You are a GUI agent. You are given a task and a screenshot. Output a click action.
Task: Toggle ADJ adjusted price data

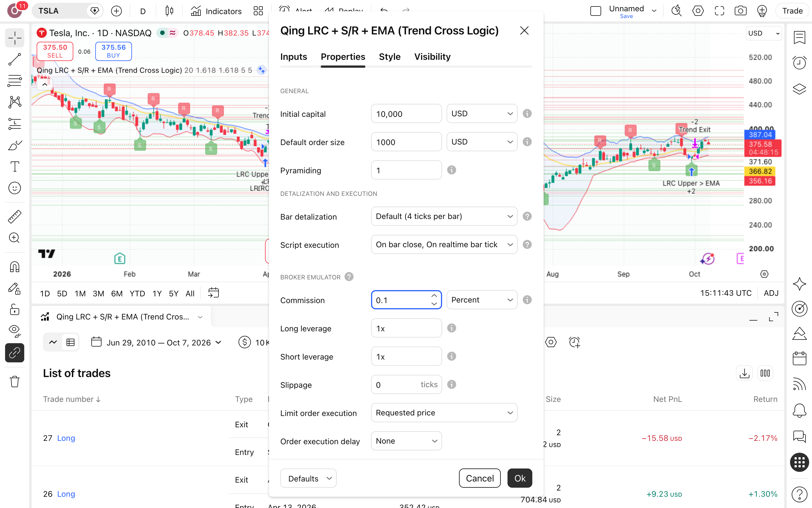point(771,293)
